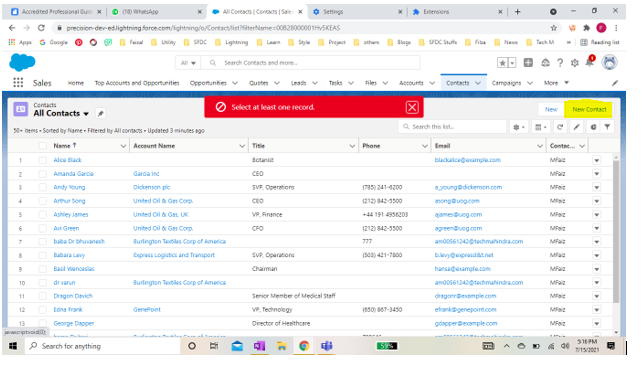This screenshot has height=372, width=642.
Task: Expand the Opportunities tab chevron
Action: (235, 83)
